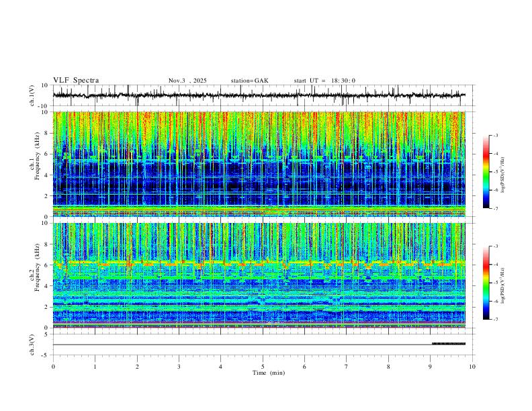The height and width of the screenshot is (411, 532).
Task: Click the log(PSD) label of ch.1 colorbar
Action: [503, 175]
